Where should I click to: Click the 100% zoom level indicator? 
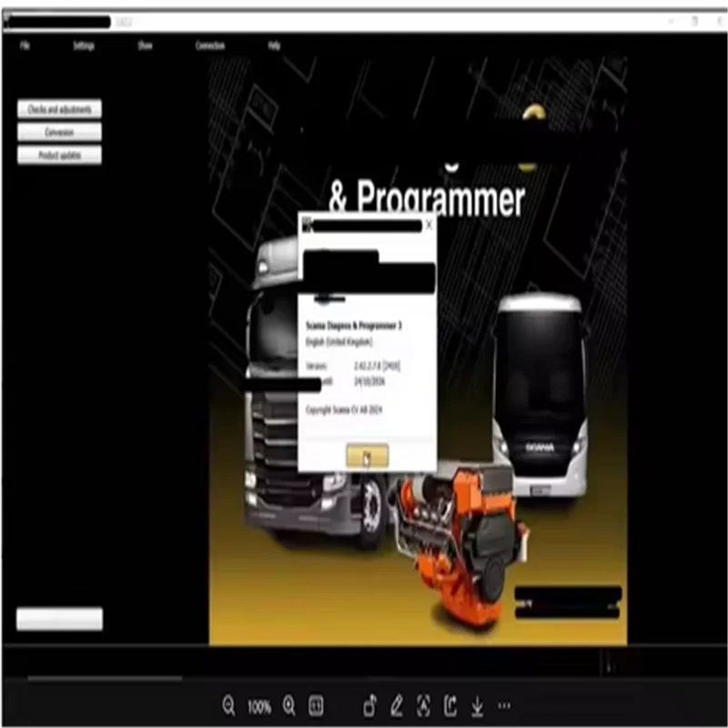coord(259,707)
